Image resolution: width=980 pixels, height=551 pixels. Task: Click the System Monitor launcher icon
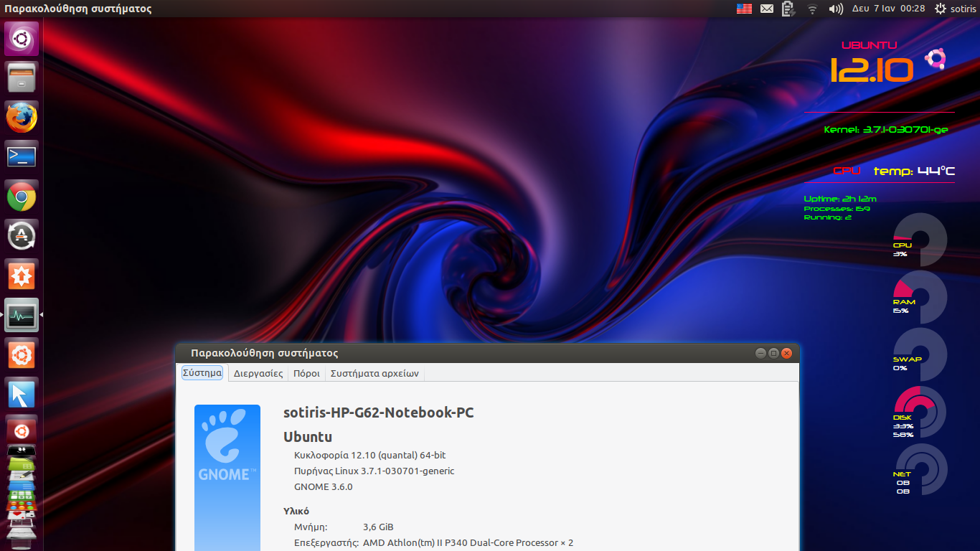point(22,315)
